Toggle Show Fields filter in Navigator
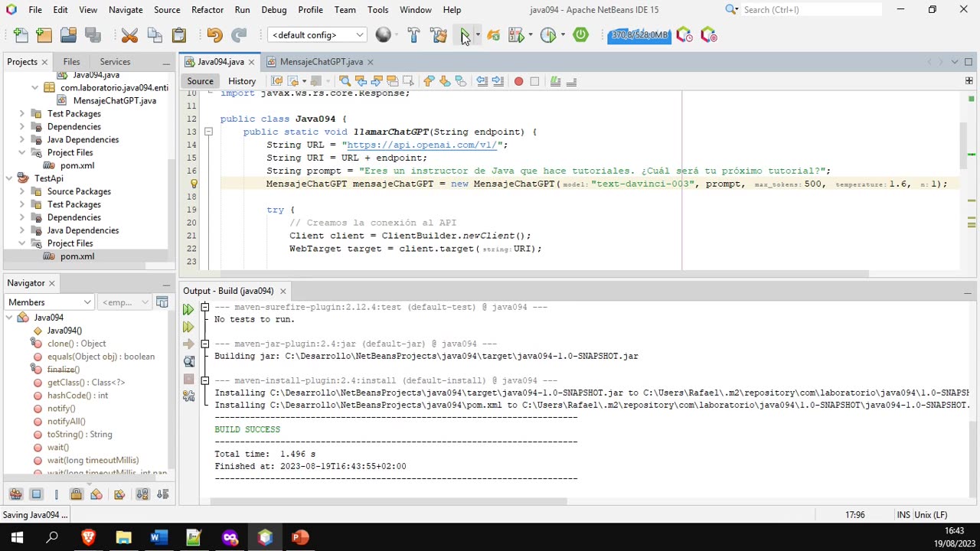The width and height of the screenshot is (980, 551). click(x=36, y=494)
